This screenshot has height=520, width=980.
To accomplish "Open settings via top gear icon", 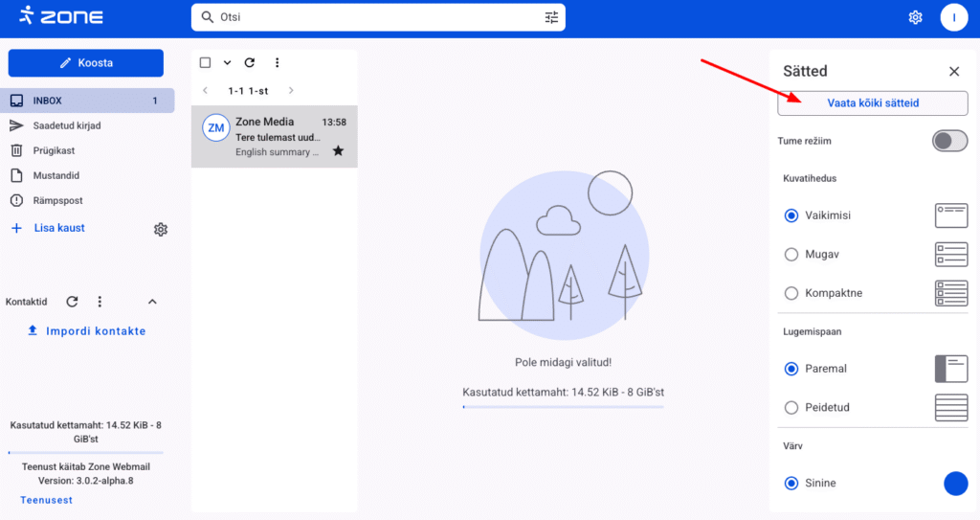I will 915,17.
